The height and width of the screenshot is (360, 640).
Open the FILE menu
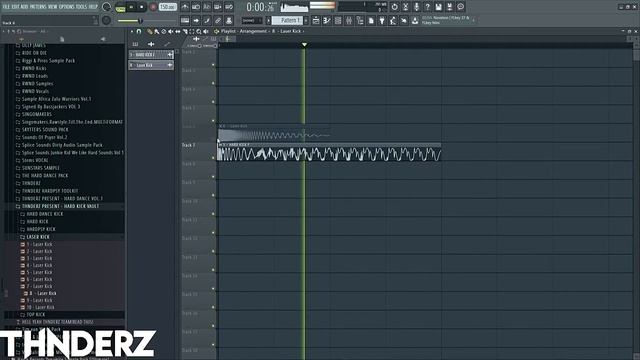point(6,7)
